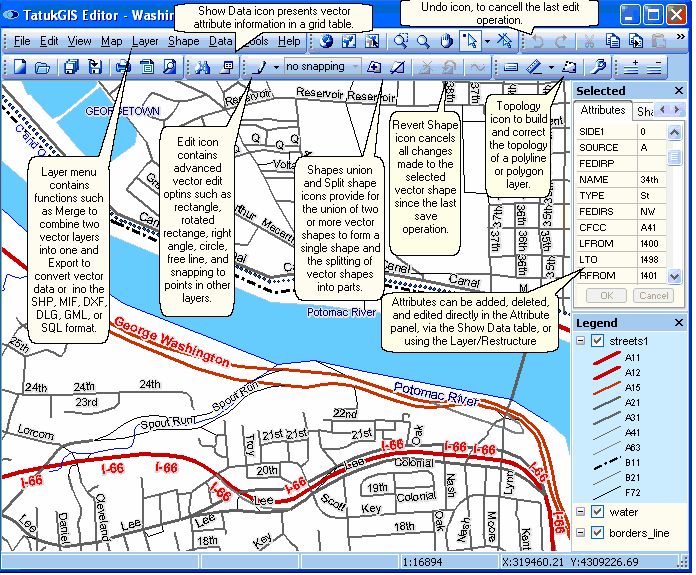Close the Selected panel
This screenshot has width=696, height=575.
tap(679, 91)
